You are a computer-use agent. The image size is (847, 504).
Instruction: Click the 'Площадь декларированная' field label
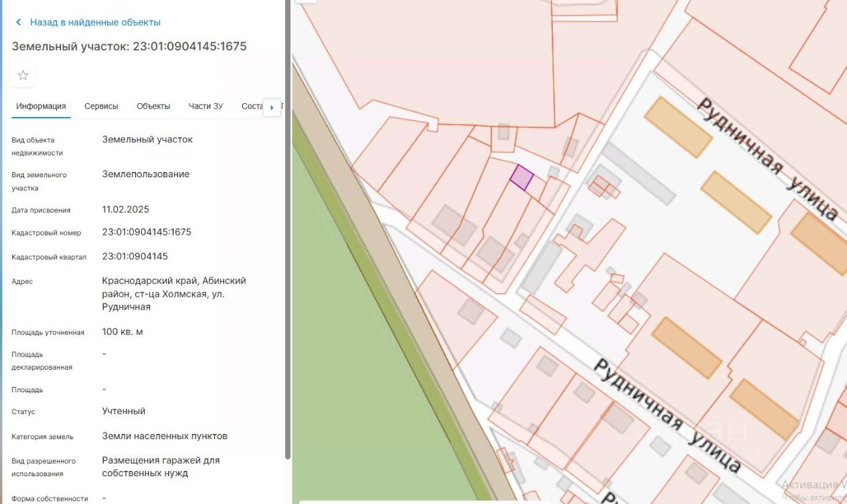click(x=42, y=360)
